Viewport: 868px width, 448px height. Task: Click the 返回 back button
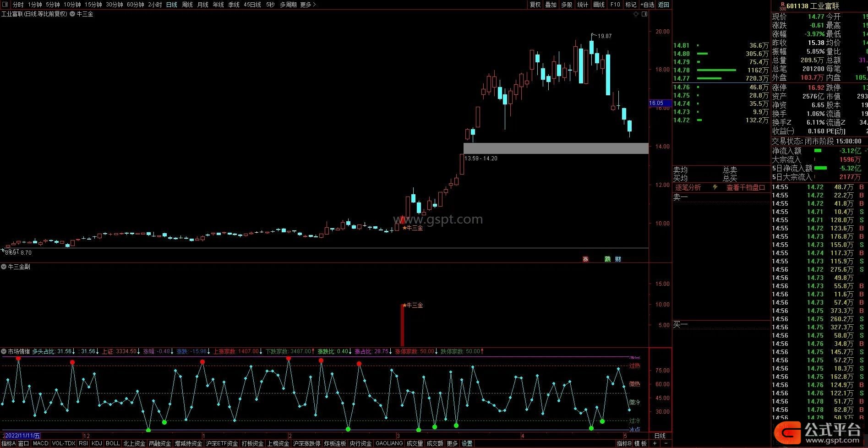[664, 5]
